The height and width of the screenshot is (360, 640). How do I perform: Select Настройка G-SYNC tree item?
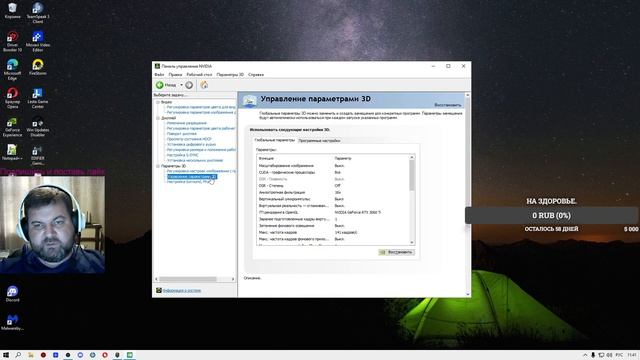(x=182, y=155)
